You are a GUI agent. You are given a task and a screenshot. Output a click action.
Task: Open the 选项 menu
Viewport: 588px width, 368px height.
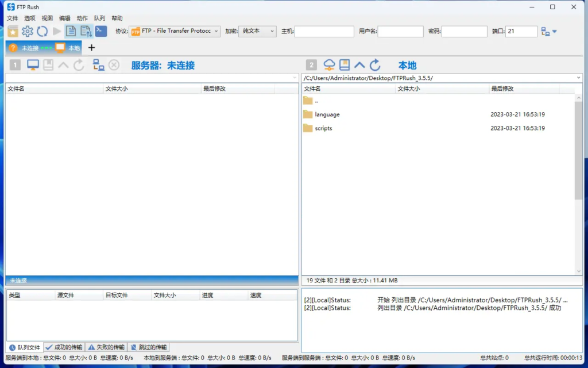(30, 18)
